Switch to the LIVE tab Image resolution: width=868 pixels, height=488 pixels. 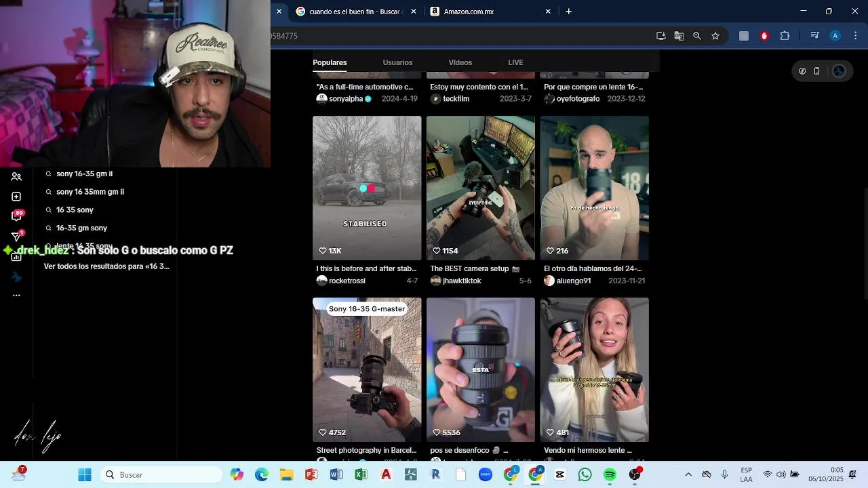pos(515,62)
